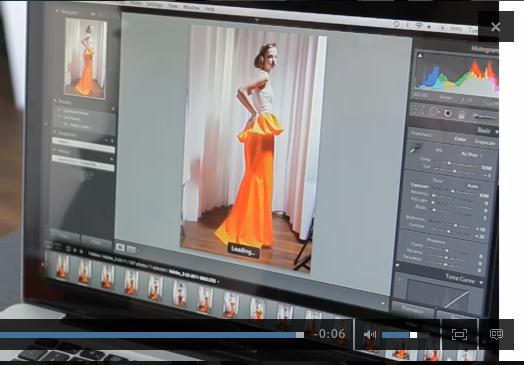524x365 pixels.
Task: Click the Clarity slider
Action: point(448,250)
